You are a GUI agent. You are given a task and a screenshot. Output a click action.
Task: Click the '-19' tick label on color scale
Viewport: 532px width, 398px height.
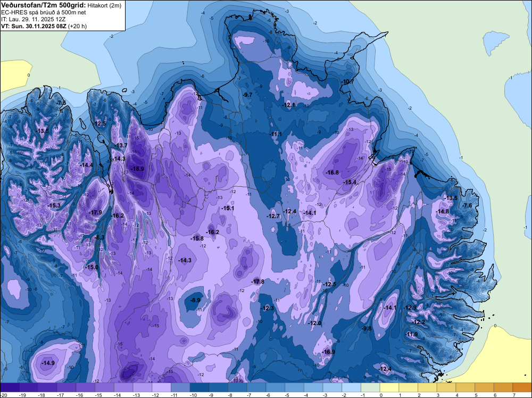pyautogui.click(x=22, y=395)
